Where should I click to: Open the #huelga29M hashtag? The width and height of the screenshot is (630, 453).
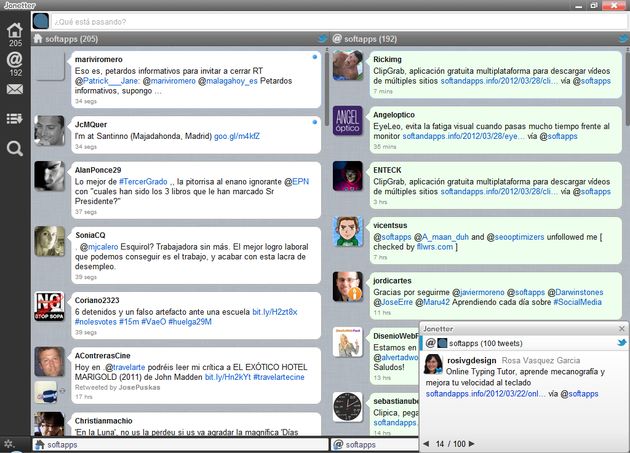point(190,322)
